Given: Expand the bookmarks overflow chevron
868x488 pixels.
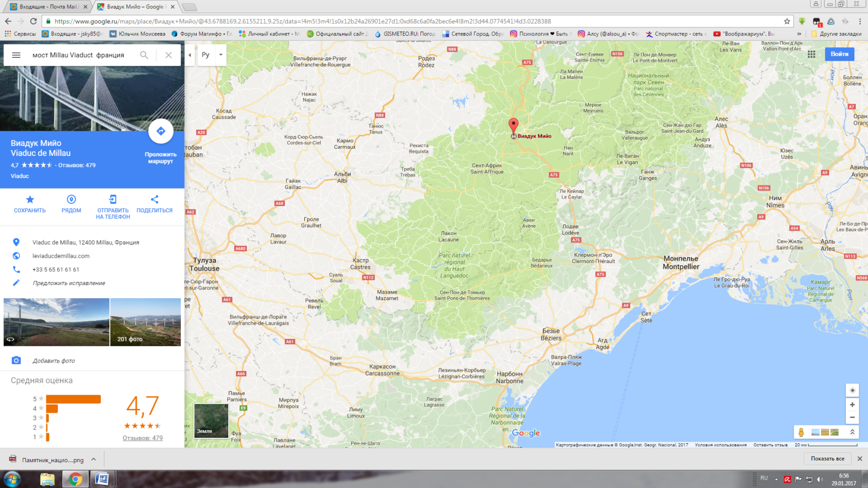Looking at the screenshot, I should [799, 34].
